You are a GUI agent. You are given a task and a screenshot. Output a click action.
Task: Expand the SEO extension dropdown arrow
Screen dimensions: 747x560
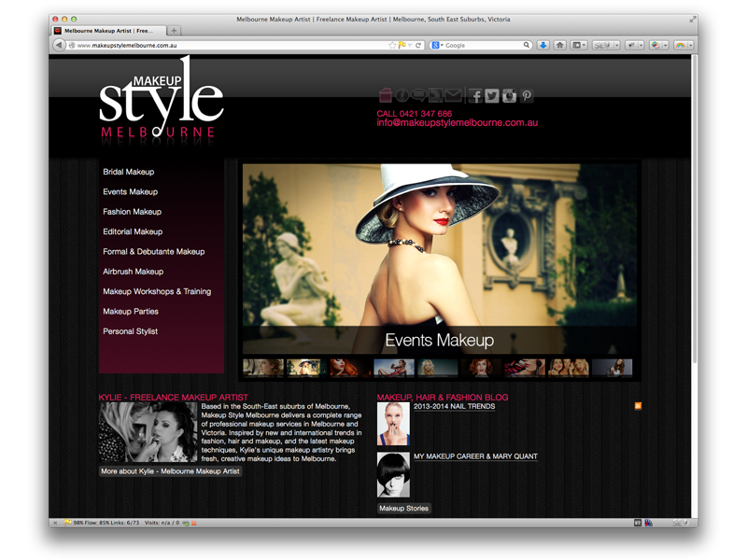(x=617, y=45)
